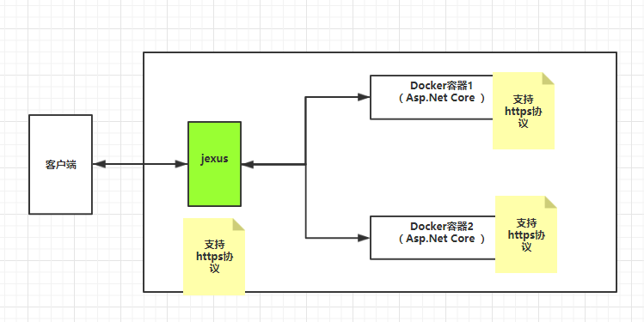644x322 pixels.
Task: Click the jexus text label
Action: [x=214, y=158]
